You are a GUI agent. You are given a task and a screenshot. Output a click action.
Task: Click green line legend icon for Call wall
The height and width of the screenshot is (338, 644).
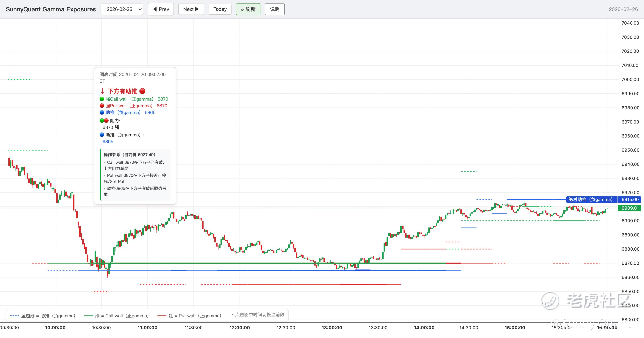(x=88, y=316)
